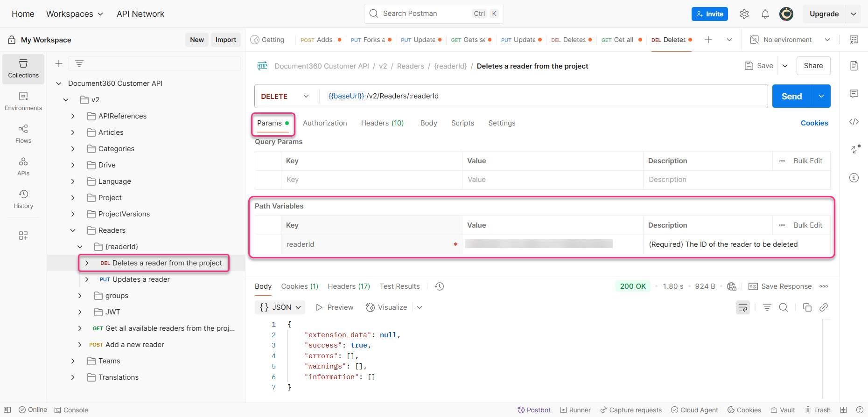Copy the response body with the copy icon
The height and width of the screenshot is (417, 868).
tap(807, 307)
